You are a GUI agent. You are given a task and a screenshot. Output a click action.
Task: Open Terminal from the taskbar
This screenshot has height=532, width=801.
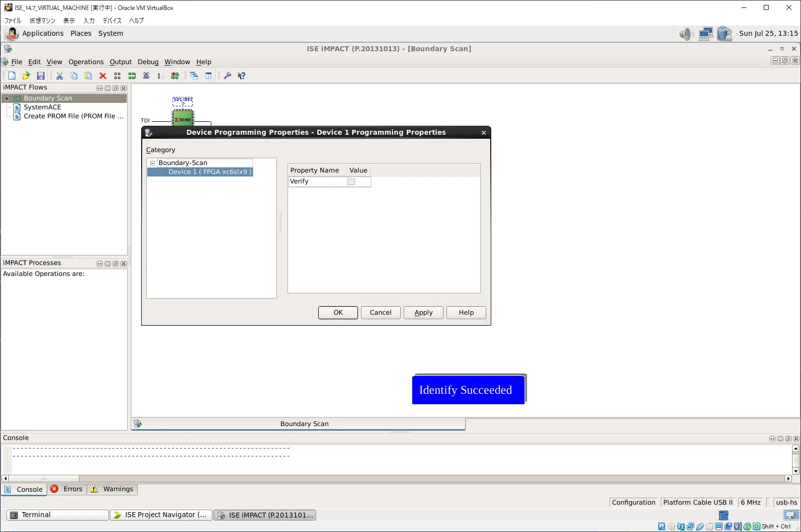pyautogui.click(x=57, y=515)
